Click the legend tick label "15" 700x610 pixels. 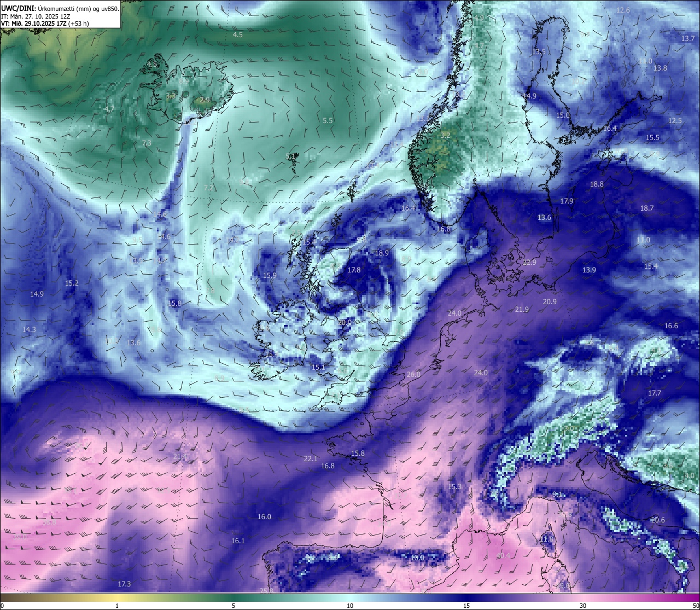(466, 606)
